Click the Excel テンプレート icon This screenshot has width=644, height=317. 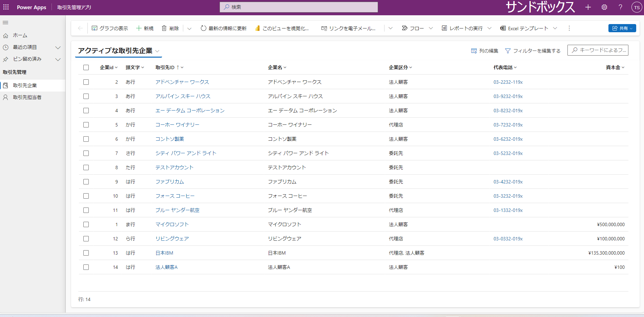tap(503, 28)
